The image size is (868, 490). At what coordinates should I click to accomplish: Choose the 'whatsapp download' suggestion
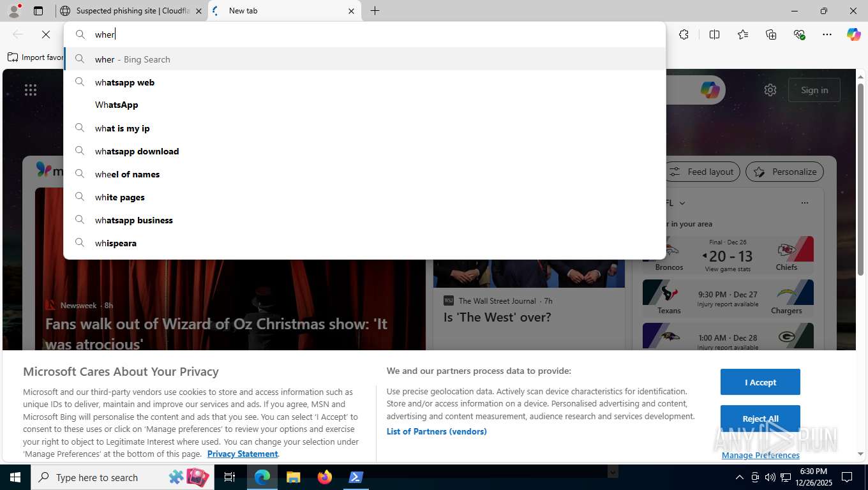(364, 151)
